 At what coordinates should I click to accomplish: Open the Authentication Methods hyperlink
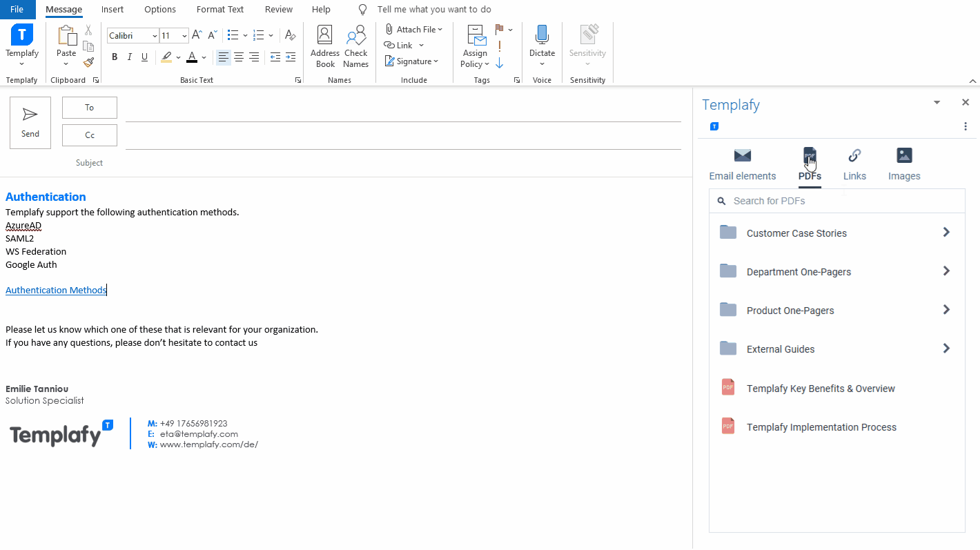(x=55, y=290)
